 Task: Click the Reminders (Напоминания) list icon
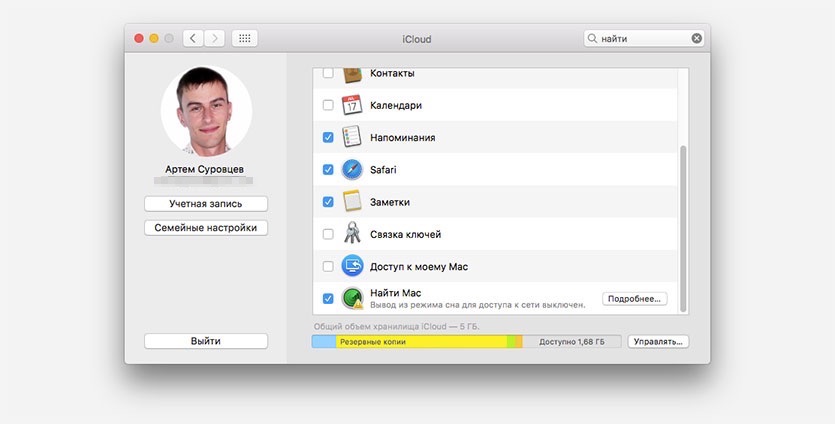pos(352,137)
